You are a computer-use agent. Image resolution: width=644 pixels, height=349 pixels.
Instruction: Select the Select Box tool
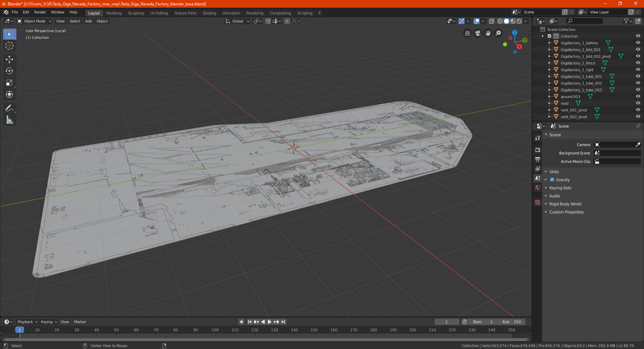pyautogui.click(x=9, y=34)
